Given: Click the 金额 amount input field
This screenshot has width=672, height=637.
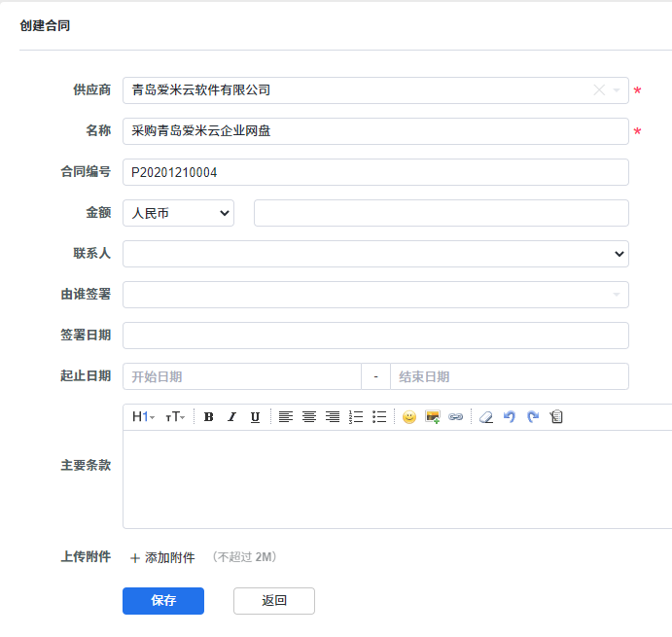Looking at the screenshot, I should (x=442, y=213).
